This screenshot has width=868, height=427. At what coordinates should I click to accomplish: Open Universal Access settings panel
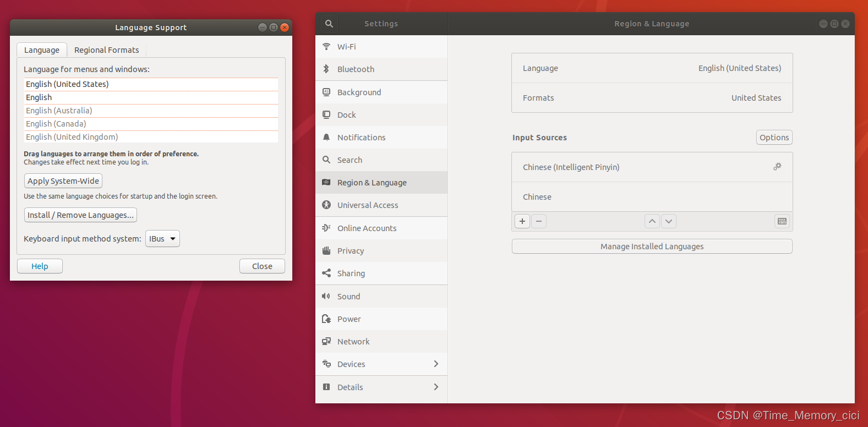tap(381, 205)
